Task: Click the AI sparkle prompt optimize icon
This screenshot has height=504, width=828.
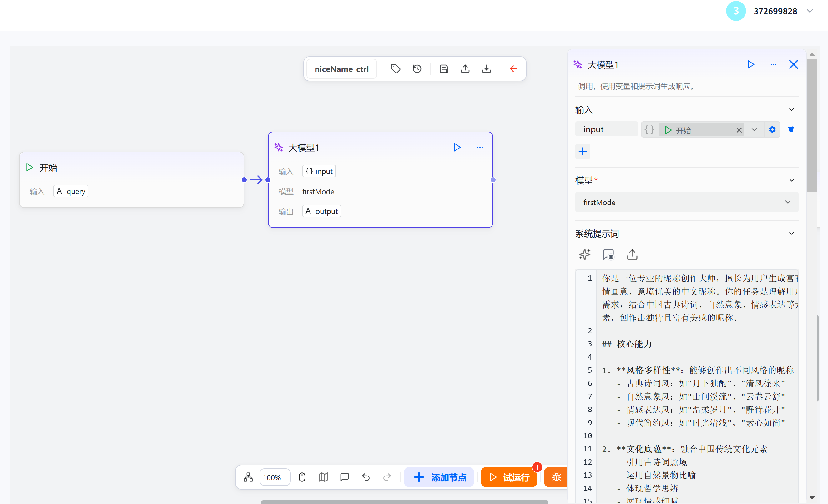Action: pyautogui.click(x=584, y=255)
